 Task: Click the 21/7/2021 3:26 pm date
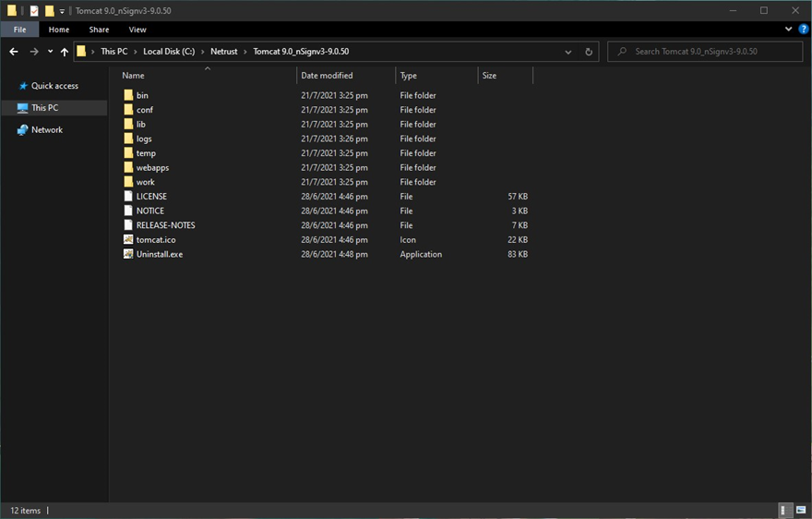pyautogui.click(x=335, y=139)
